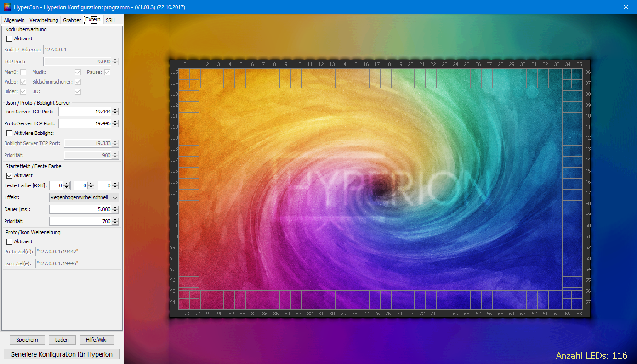This screenshot has width=637, height=364.
Task: Increase green value of Feste Farbe
Action: click(x=91, y=184)
